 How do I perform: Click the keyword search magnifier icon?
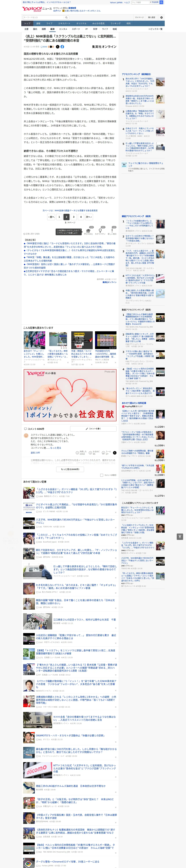(66, 18)
